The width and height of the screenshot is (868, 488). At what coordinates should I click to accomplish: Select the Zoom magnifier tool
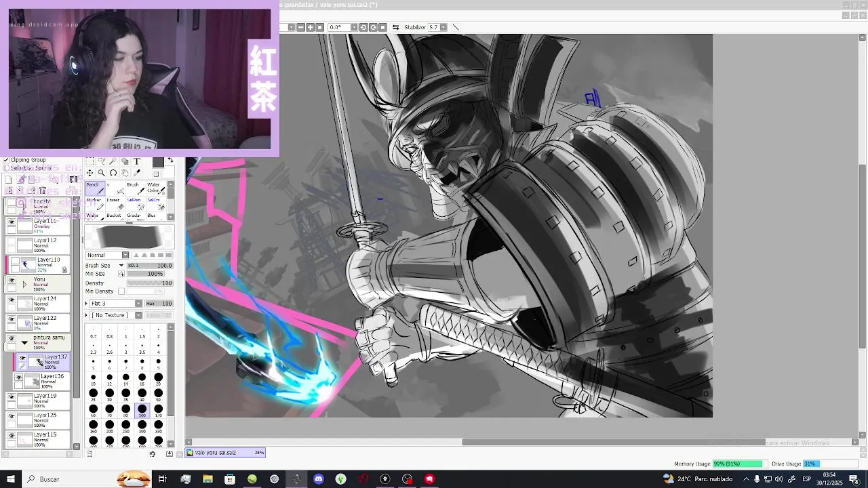pyautogui.click(x=101, y=173)
